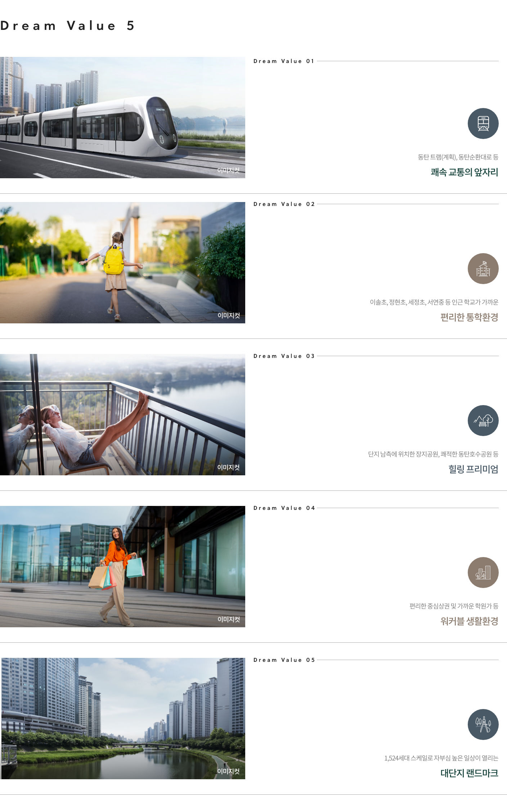The height and width of the screenshot is (812, 507).
Task: Select the 쾌속 교통의 앞자리 heading
Action: pos(465,172)
